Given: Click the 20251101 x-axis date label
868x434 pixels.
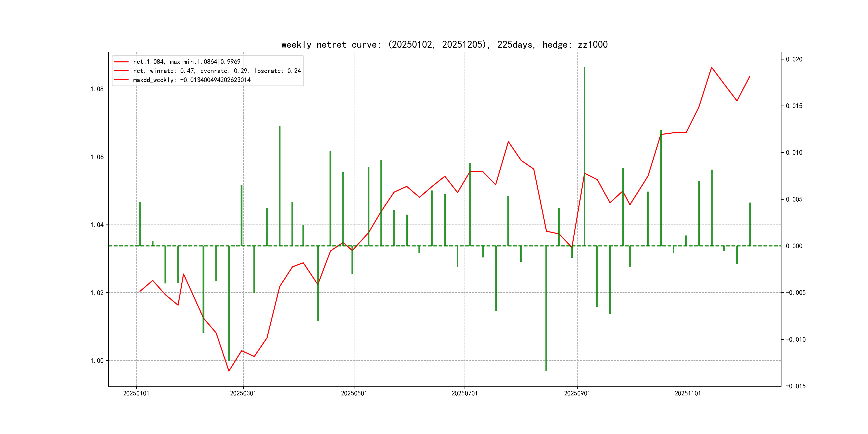Looking at the screenshot, I should [687, 393].
